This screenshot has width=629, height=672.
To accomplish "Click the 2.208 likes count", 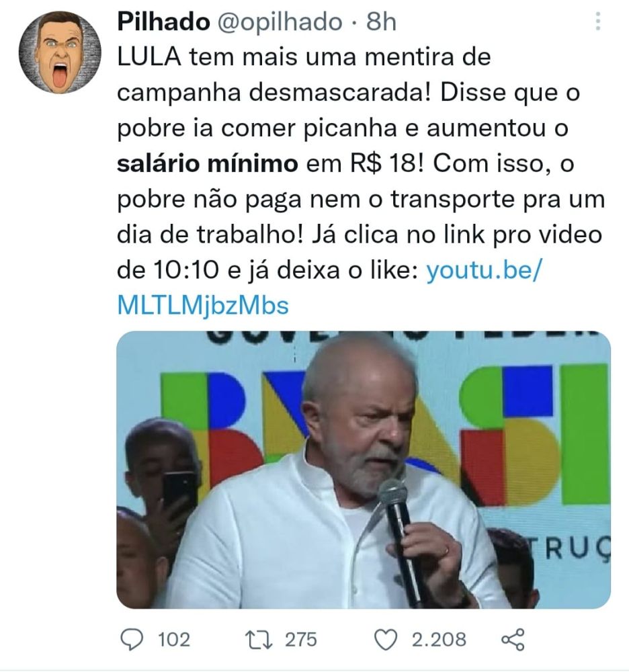I will pos(439,640).
